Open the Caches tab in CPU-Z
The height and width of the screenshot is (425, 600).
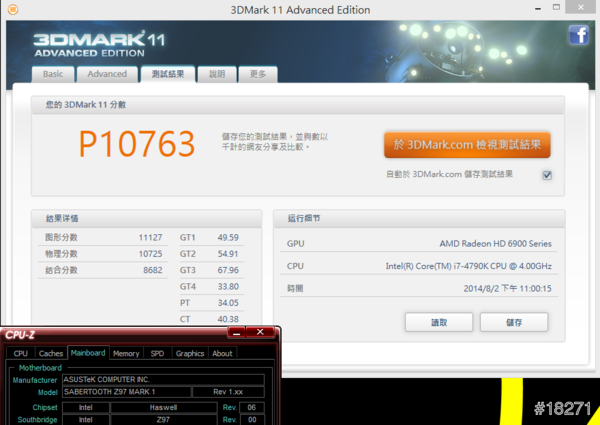[51, 353]
